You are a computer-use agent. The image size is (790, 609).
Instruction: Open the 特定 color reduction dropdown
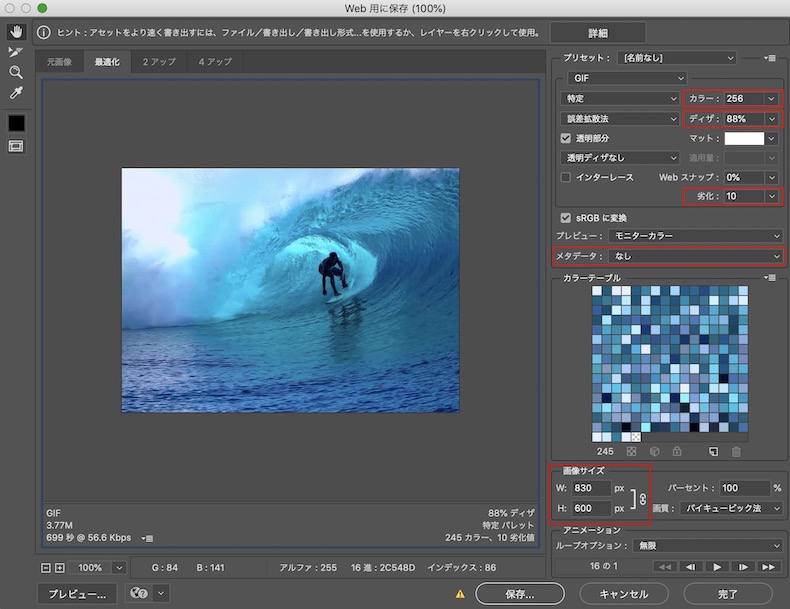(620, 99)
